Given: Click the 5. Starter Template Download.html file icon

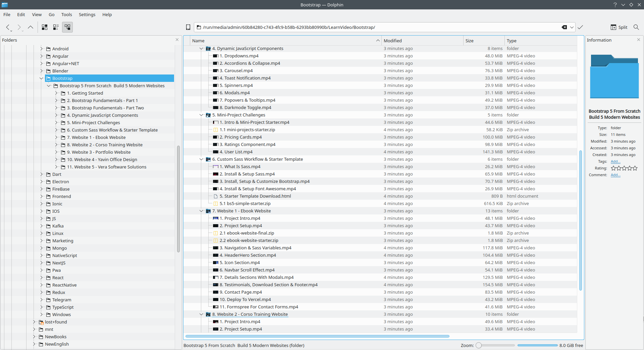Looking at the screenshot, I should (x=216, y=196).
